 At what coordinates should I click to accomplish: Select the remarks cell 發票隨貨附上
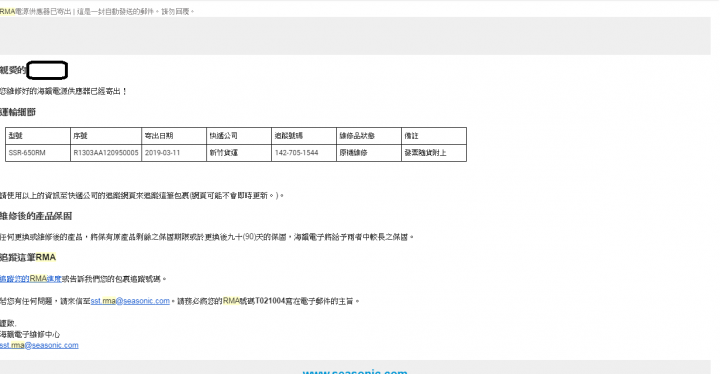[x=434, y=153]
